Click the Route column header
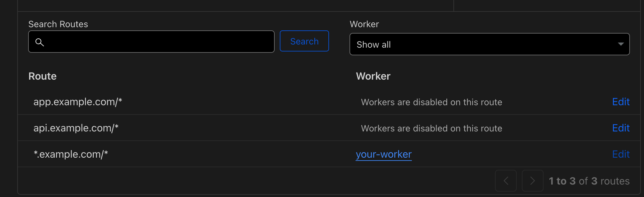The height and width of the screenshot is (197, 644). pyautogui.click(x=43, y=76)
